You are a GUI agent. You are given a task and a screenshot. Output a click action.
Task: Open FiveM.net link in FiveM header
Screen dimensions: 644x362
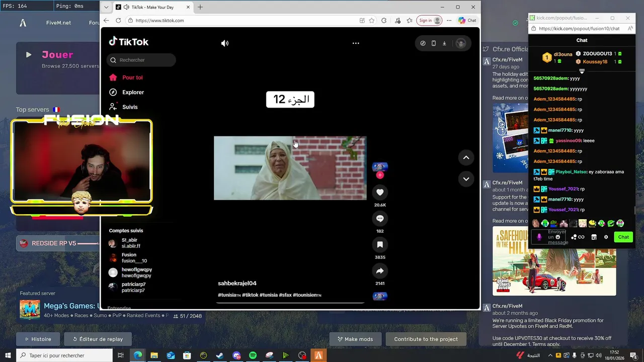(58, 23)
